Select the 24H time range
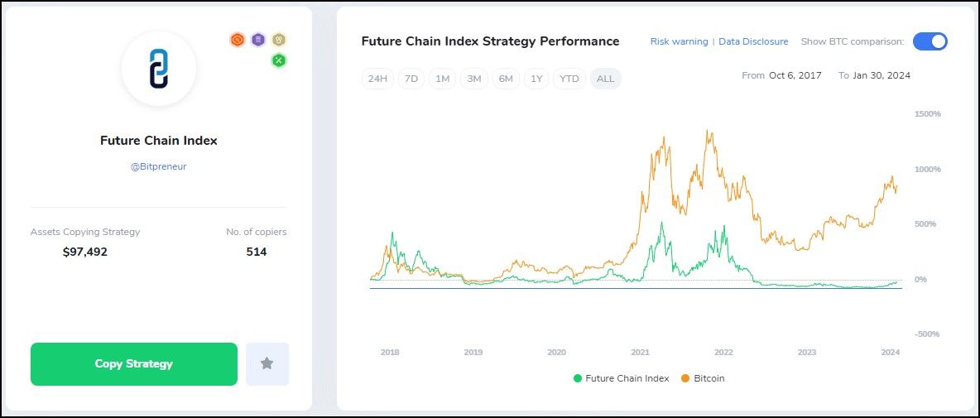Viewport: 980px width, 418px height. (377, 79)
